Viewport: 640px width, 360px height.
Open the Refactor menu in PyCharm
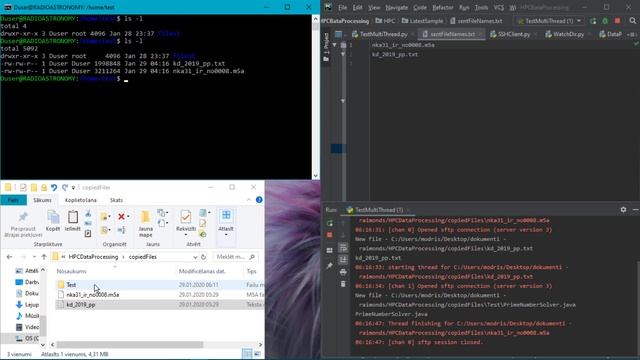pyautogui.click(x=442, y=7)
